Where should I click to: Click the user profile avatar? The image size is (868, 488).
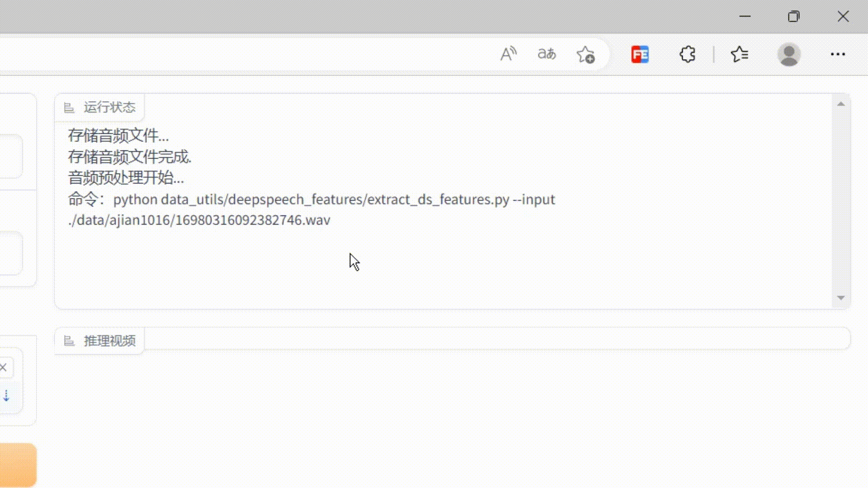789,55
